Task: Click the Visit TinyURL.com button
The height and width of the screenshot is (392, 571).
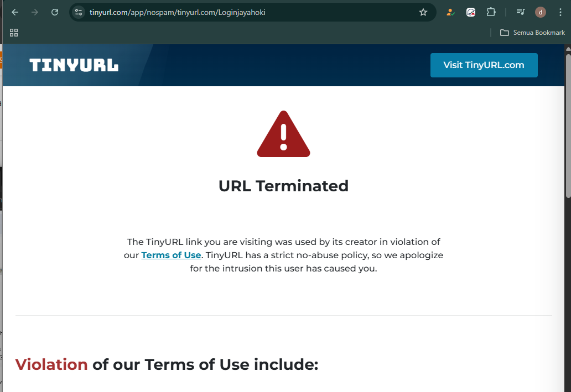Action: [484, 65]
